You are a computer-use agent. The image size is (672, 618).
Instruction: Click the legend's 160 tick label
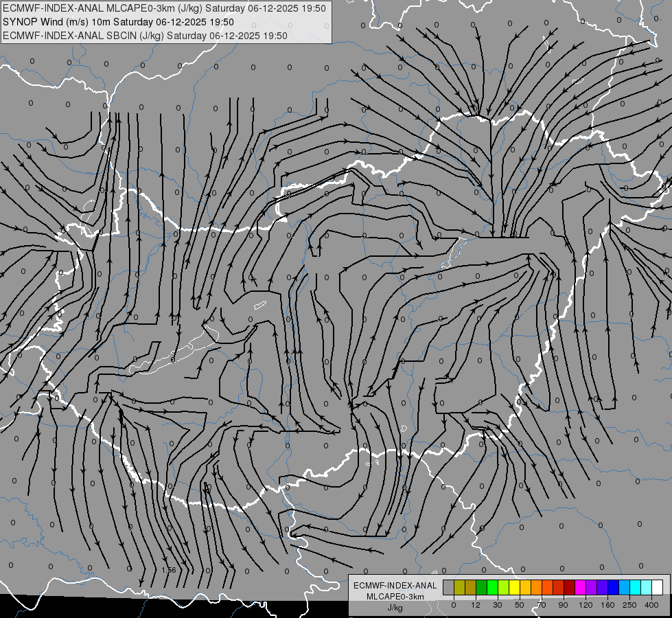click(607, 605)
